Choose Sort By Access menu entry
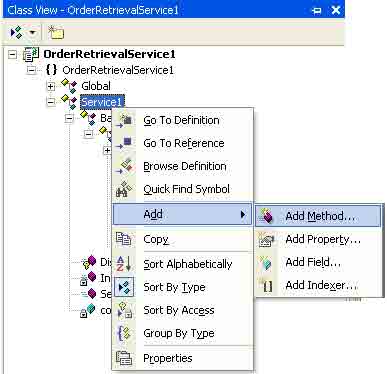The width and height of the screenshot is (387, 374). click(x=183, y=310)
